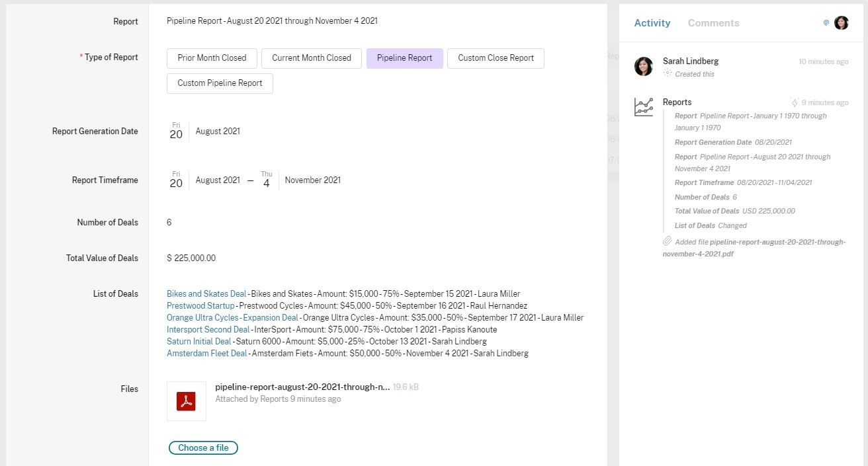Click the Total Value of Deals field

click(191, 258)
